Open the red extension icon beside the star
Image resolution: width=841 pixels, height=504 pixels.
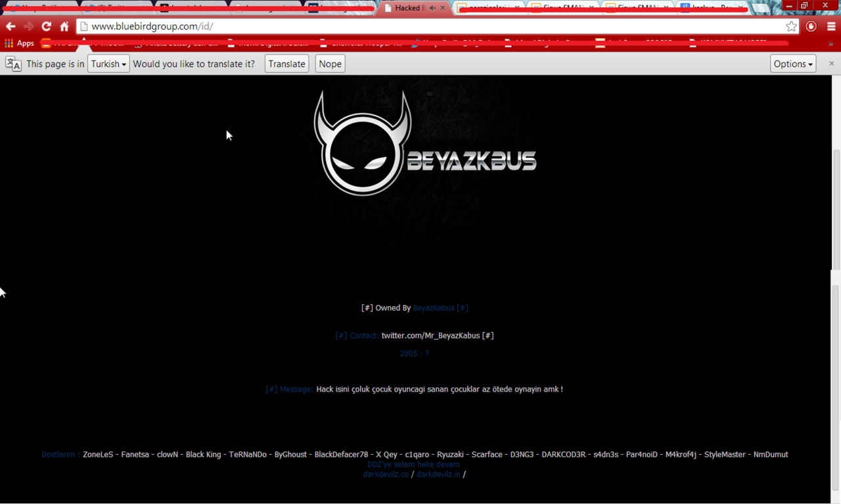click(x=811, y=26)
